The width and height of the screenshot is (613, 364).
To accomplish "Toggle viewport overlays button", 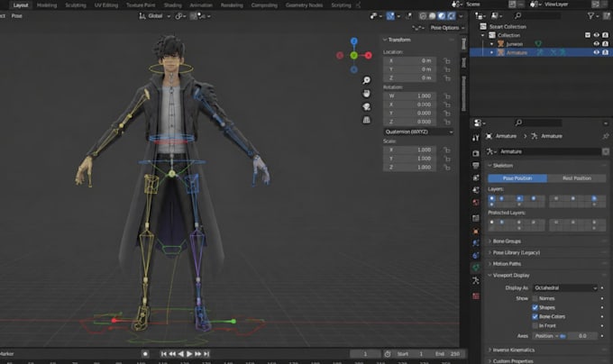I will click(390, 16).
